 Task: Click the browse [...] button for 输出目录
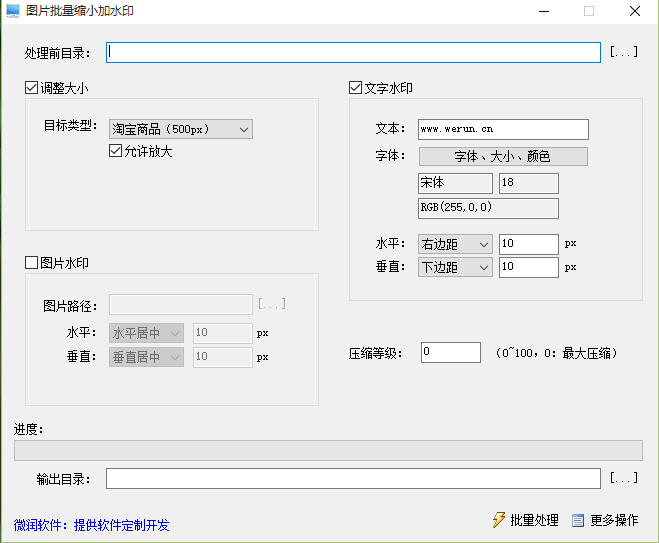tap(624, 478)
